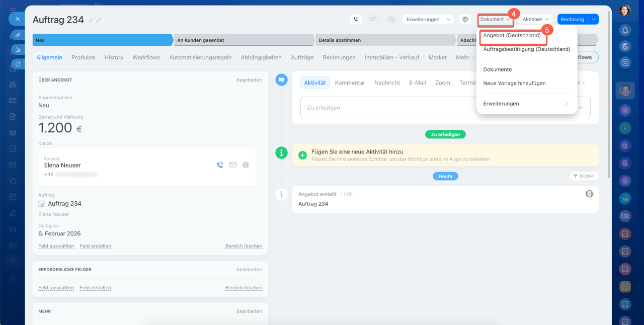Open settings gear icon next to Erweiterungen
This screenshot has width=644, height=325.
(x=465, y=19)
